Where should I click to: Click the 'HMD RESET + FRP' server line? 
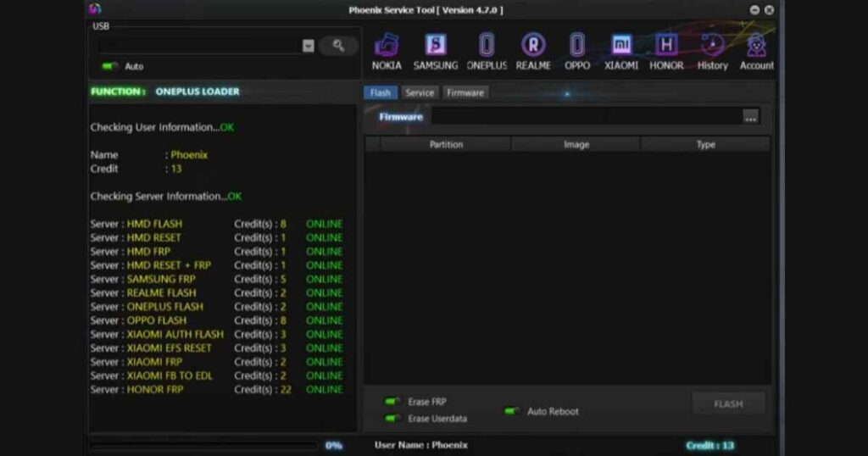point(216,265)
